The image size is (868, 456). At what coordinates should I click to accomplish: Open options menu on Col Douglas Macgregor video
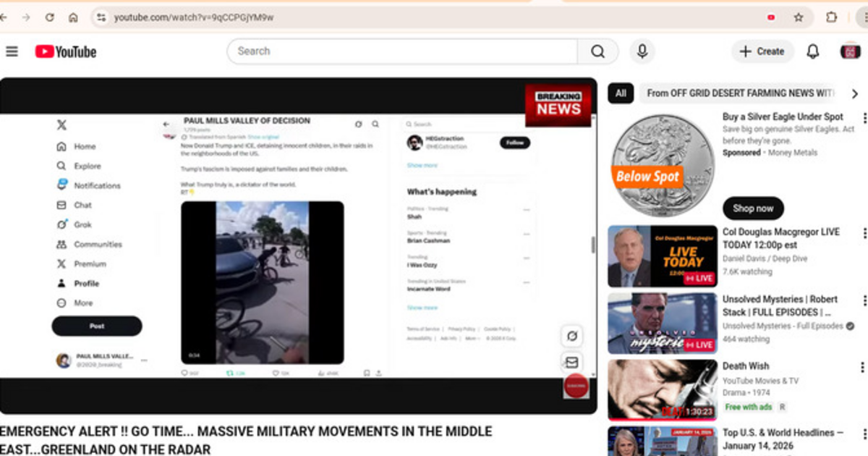(865, 233)
